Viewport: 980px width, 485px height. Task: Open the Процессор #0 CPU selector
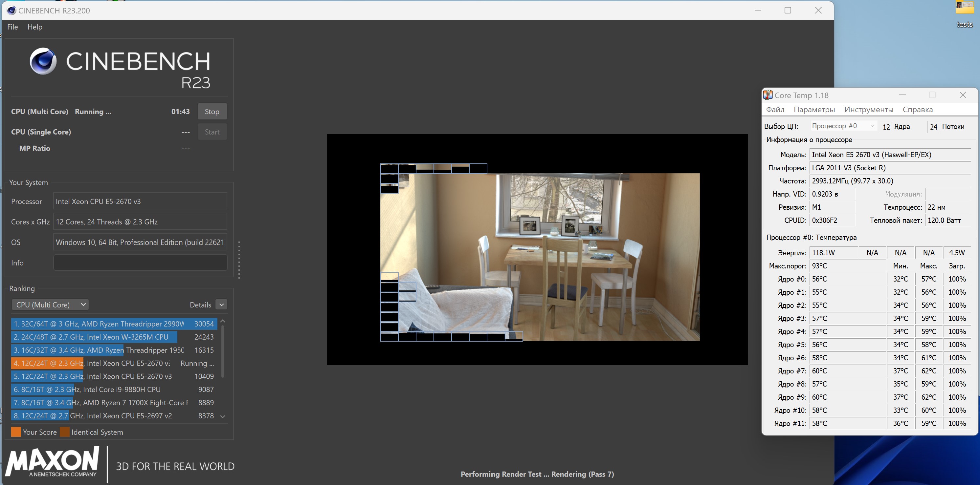(843, 126)
